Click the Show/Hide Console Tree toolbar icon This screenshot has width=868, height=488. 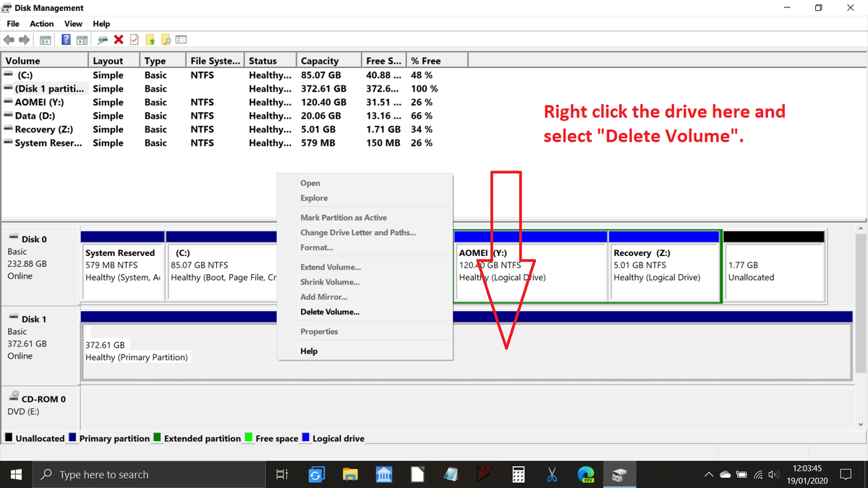(x=46, y=40)
